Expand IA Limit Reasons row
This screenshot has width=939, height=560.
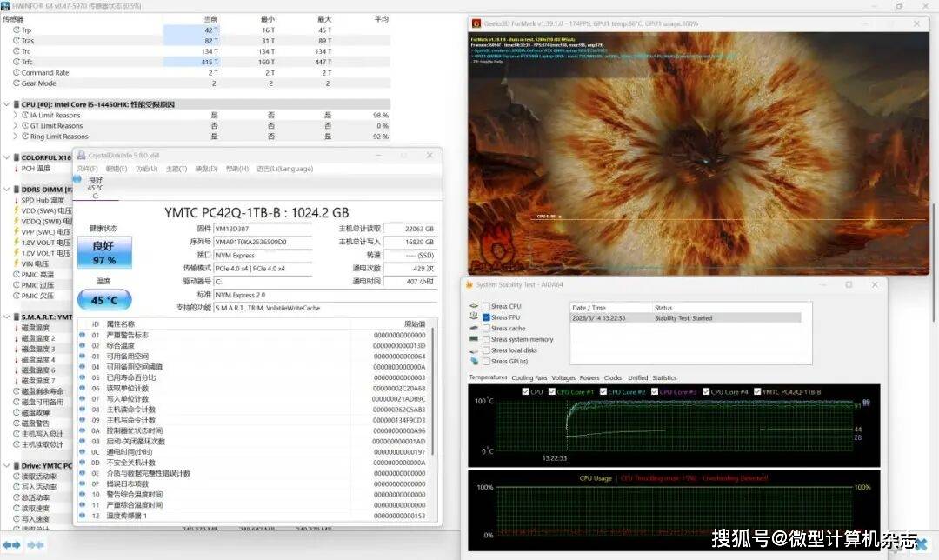pyautogui.click(x=16, y=115)
